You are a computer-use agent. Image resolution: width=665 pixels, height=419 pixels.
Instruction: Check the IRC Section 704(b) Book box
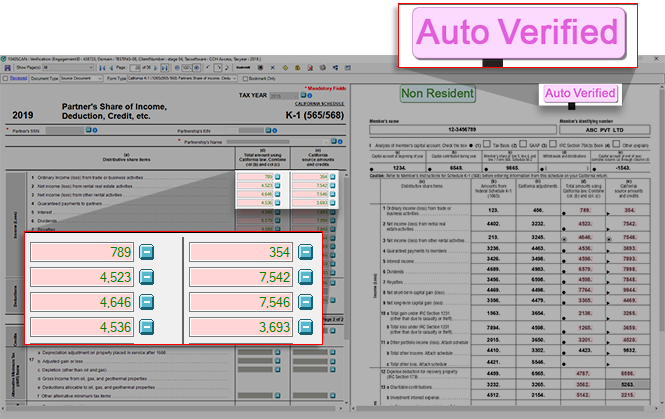click(553, 144)
